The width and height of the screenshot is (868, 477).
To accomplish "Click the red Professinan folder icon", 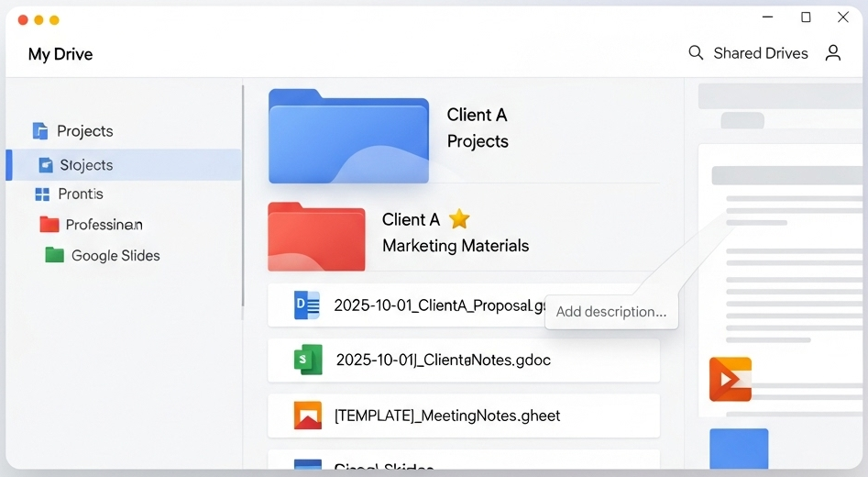I will [x=49, y=225].
